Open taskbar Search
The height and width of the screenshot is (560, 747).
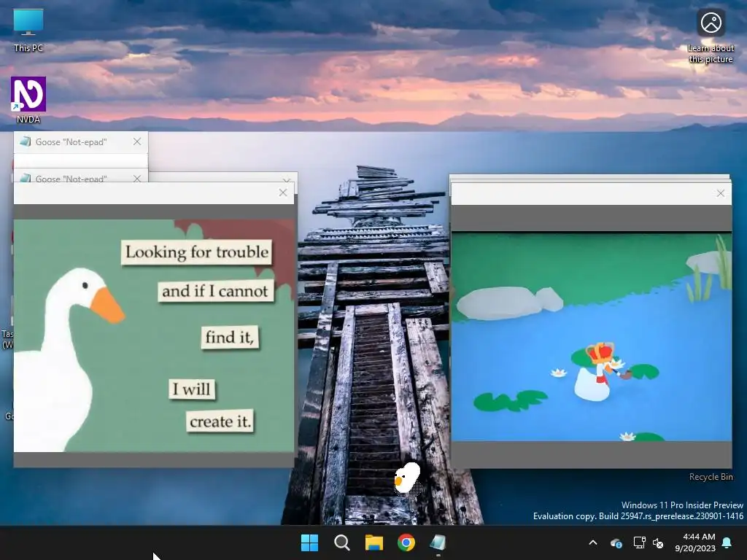pyautogui.click(x=342, y=542)
